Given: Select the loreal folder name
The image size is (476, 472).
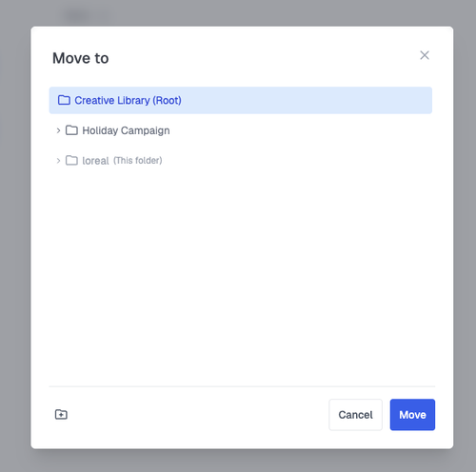Looking at the screenshot, I should 95,161.
